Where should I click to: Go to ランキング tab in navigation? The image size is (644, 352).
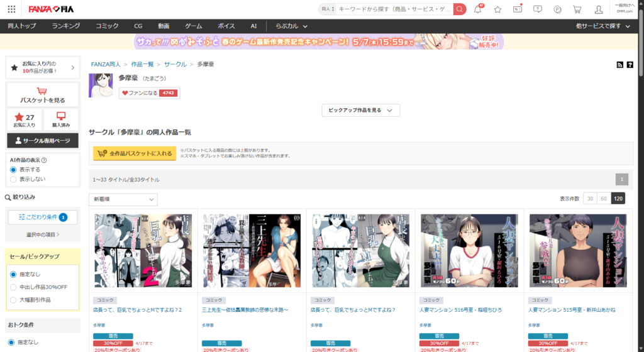click(x=66, y=26)
